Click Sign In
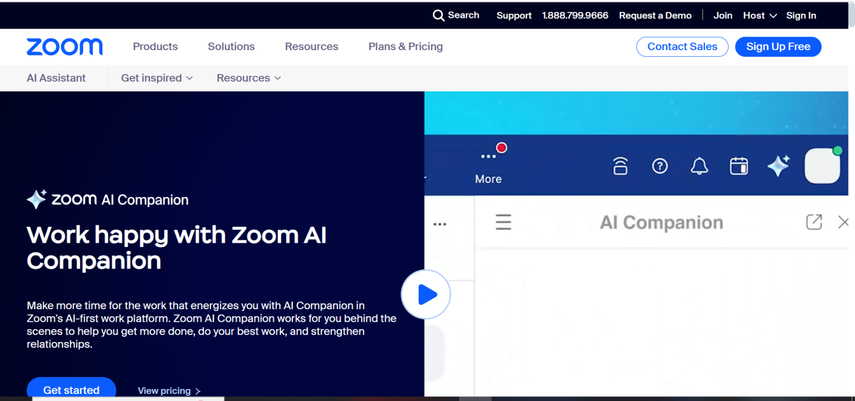Viewport: 855px width, 401px height. (801, 15)
